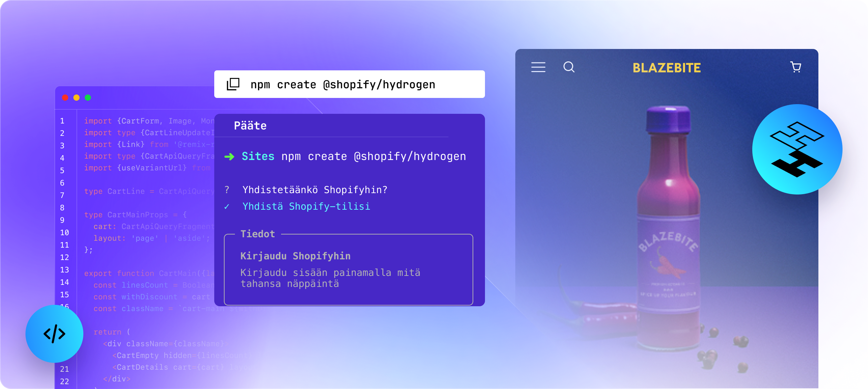Select the Pääte terminal tab title
Image resolution: width=868 pixels, height=389 pixels.
(x=250, y=126)
